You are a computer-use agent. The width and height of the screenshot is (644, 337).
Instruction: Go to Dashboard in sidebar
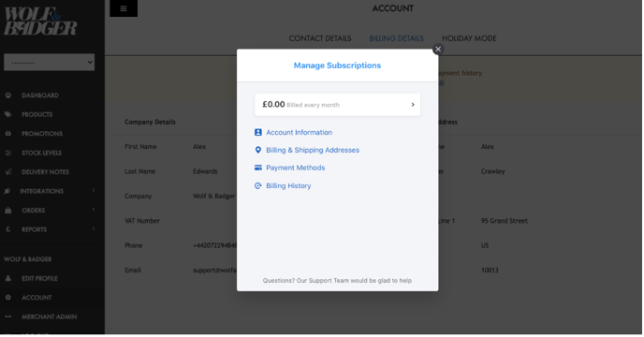pos(40,95)
